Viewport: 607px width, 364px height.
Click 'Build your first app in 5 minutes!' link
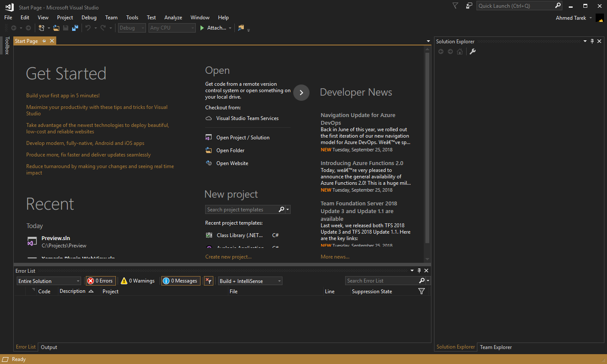[63, 96]
